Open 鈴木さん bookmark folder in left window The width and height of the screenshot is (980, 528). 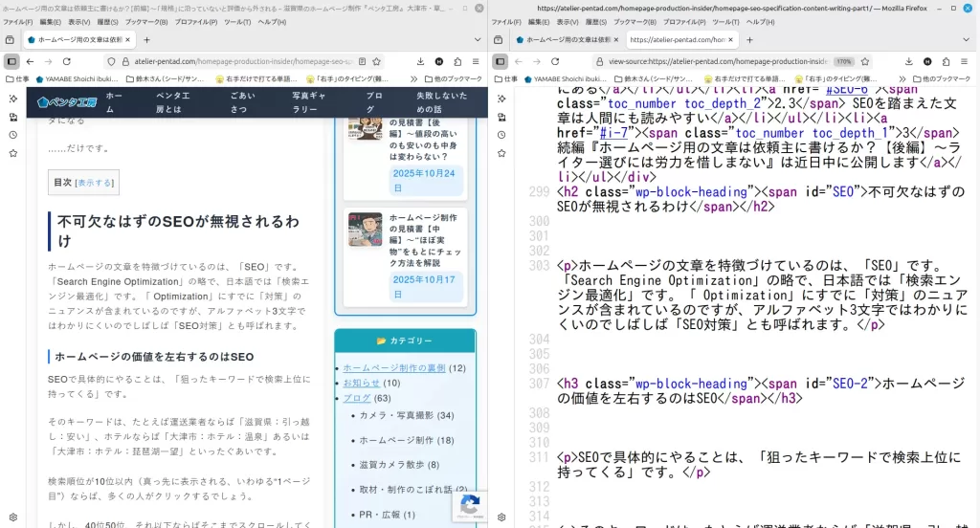pyautogui.click(x=165, y=78)
